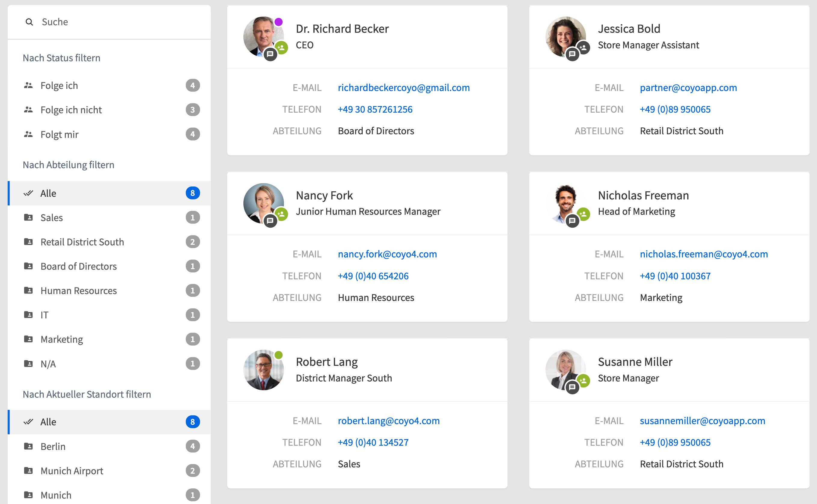The width and height of the screenshot is (817, 504).
Task: Click Nicholas Freeman's green follow icon
Action: [x=583, y=214]
